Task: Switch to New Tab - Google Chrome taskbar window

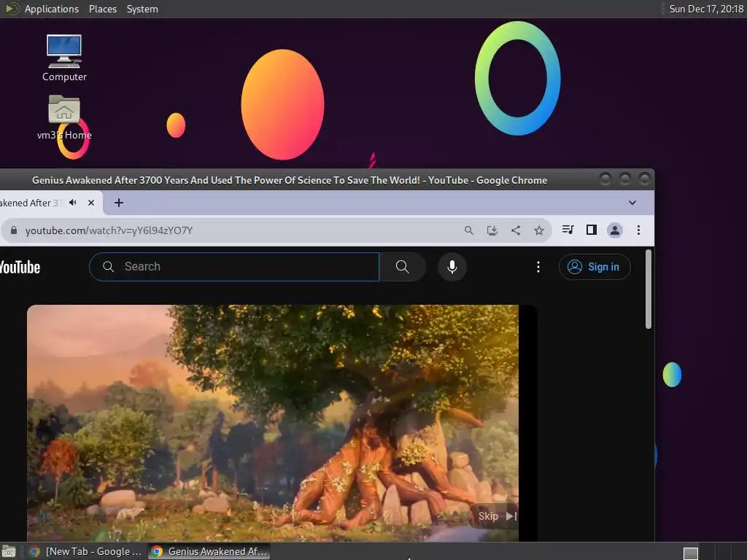Action: pos(86,551)
